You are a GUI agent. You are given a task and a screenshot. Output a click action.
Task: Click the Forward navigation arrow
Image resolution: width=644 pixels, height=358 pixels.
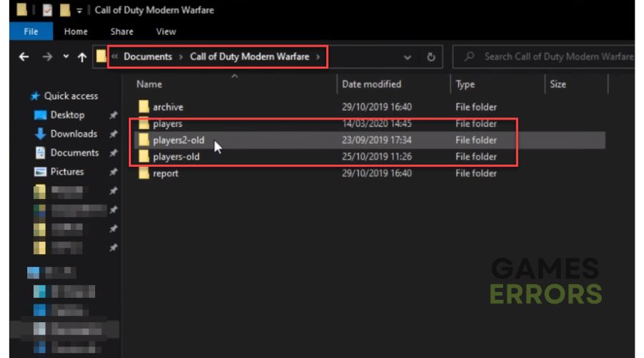47,57
